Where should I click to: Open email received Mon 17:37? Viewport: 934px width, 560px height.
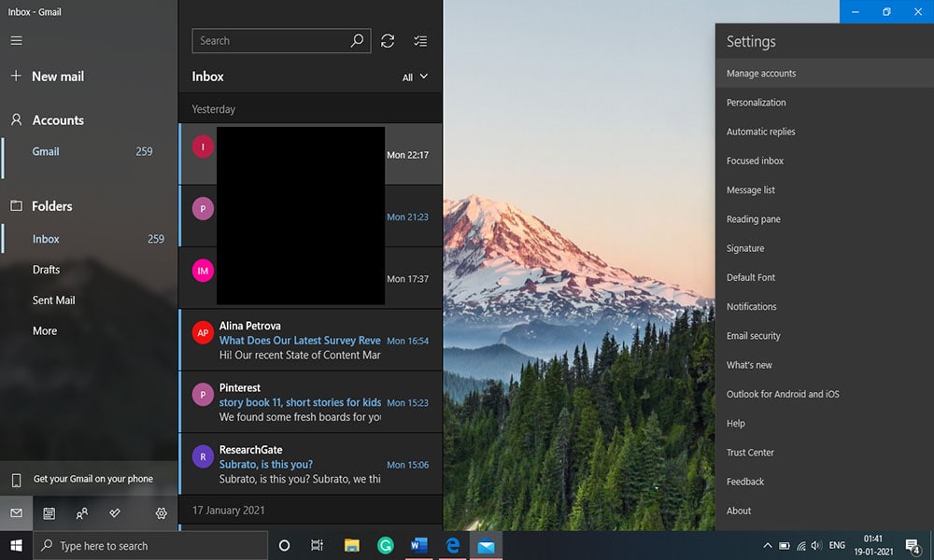[x=310, y=278]
